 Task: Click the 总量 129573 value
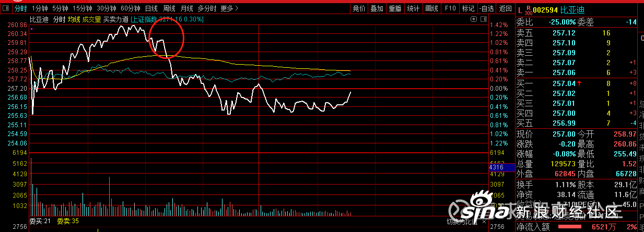563,164
